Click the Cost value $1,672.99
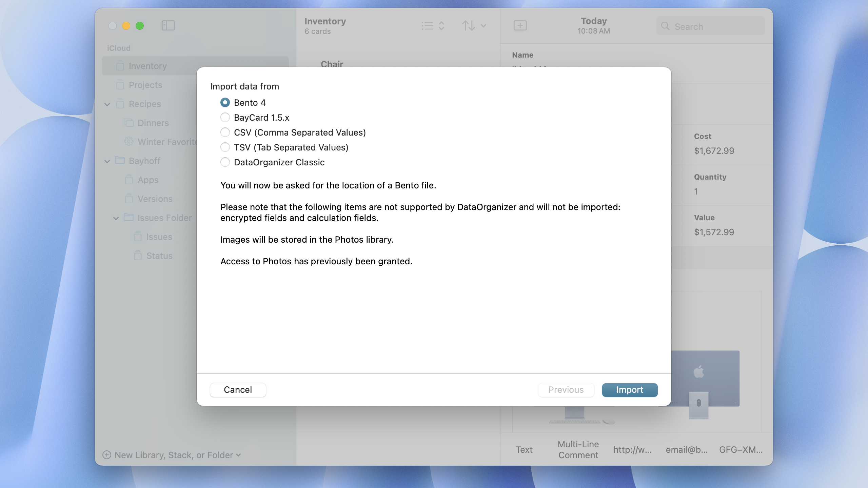Image resolution: width=868 pixels, height=488 pixels. coord(714,150)
